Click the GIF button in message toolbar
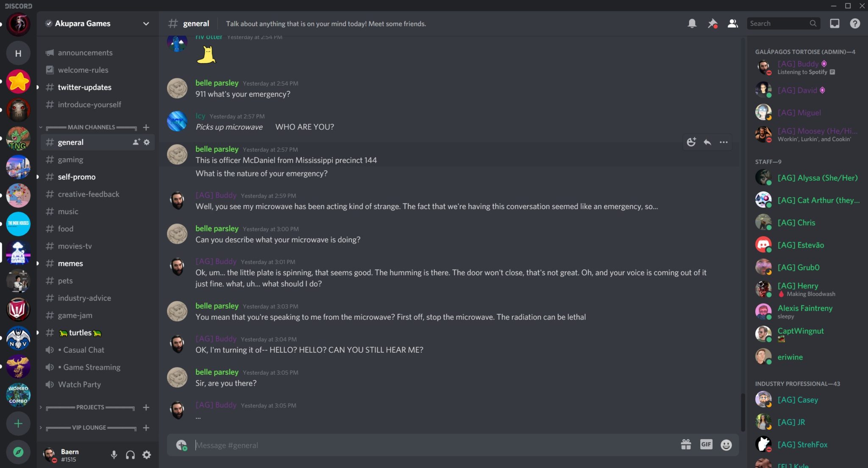The width and height of the screenshot is (868, 468). (705, 445)
